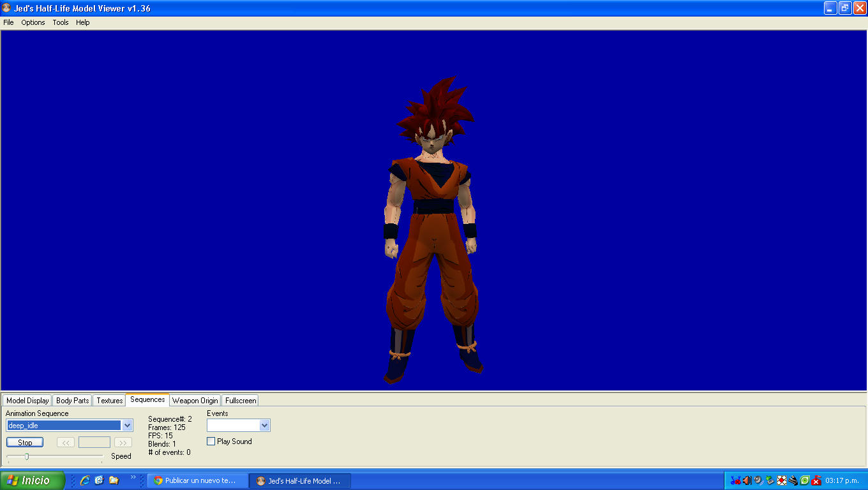Click the 'Blends: 1' text
Image resolution: width=868 pixels, height=490 pixels.
(162, 444)
